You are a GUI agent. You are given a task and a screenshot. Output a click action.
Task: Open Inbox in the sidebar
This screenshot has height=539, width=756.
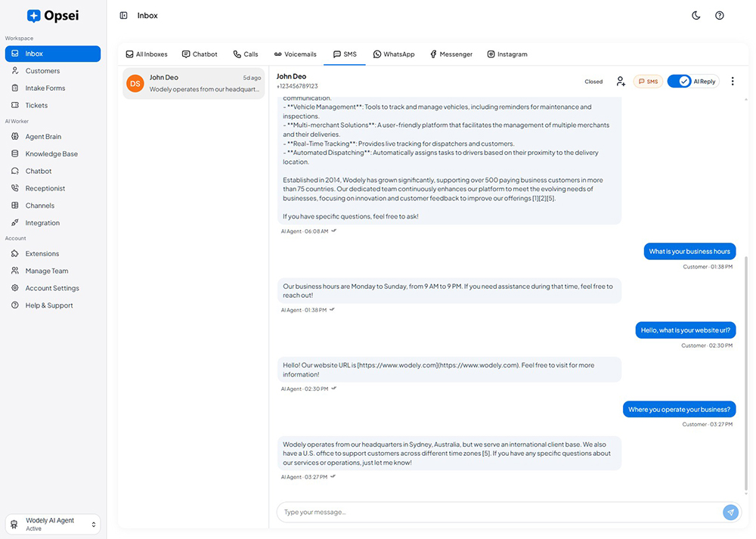coord(53,54)
